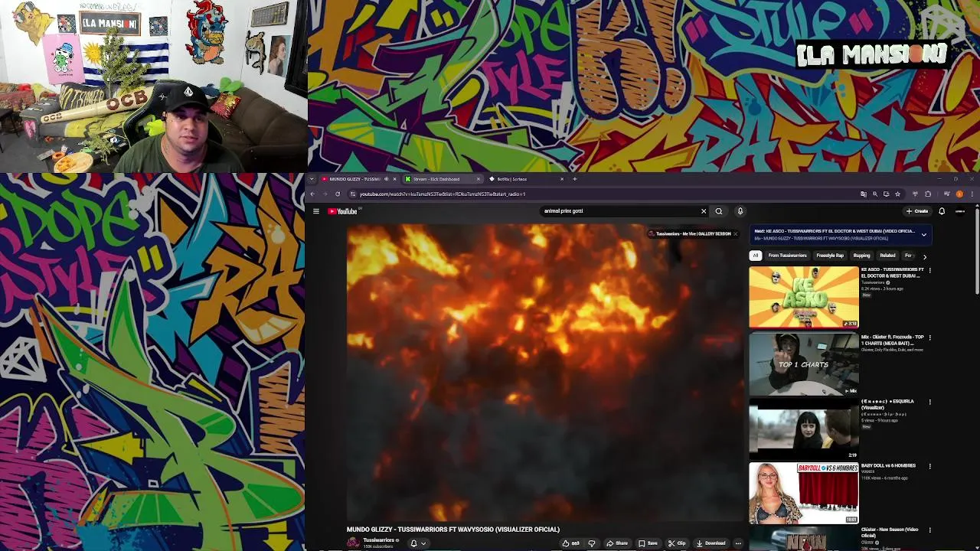The width and height of the screenshot is (980, 551).
Task: Click the MUNDO GLIZZY video title text
Action: click(x=453, y=530)
